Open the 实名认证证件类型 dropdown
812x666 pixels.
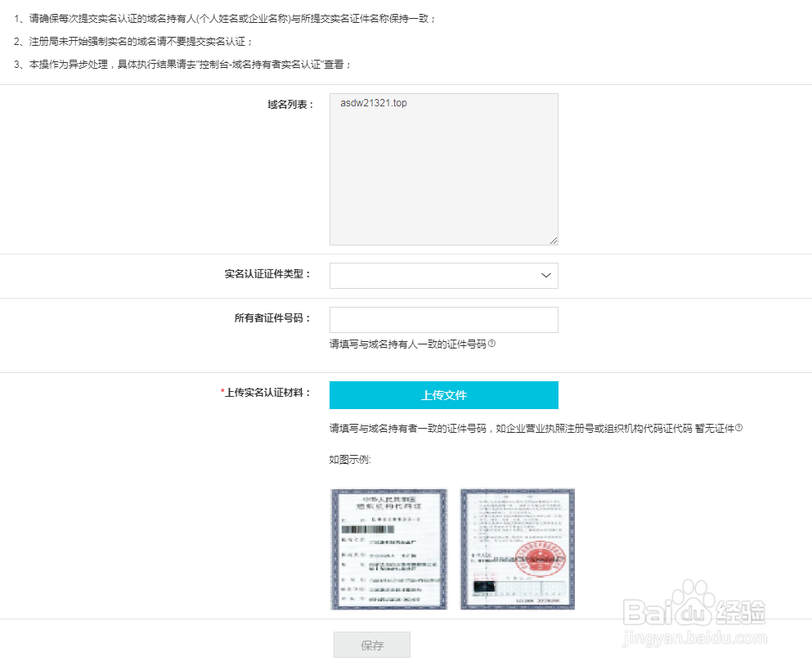point(443,275)
